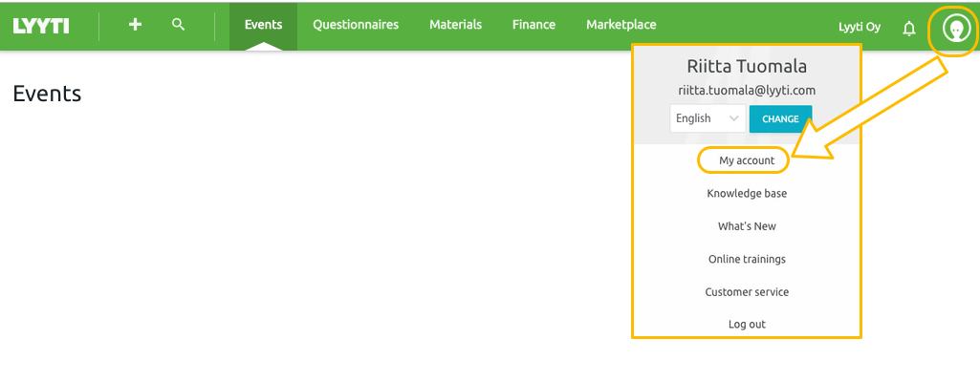Contact Customer service from the menu
Screen dimensions: 980x382
[x=747, y=291]
